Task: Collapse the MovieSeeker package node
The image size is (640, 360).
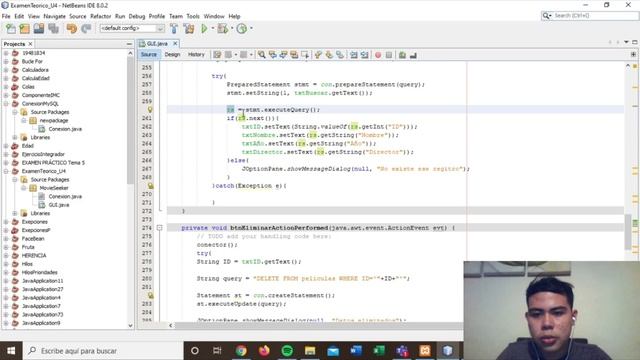Action: [x=24, y=188]
